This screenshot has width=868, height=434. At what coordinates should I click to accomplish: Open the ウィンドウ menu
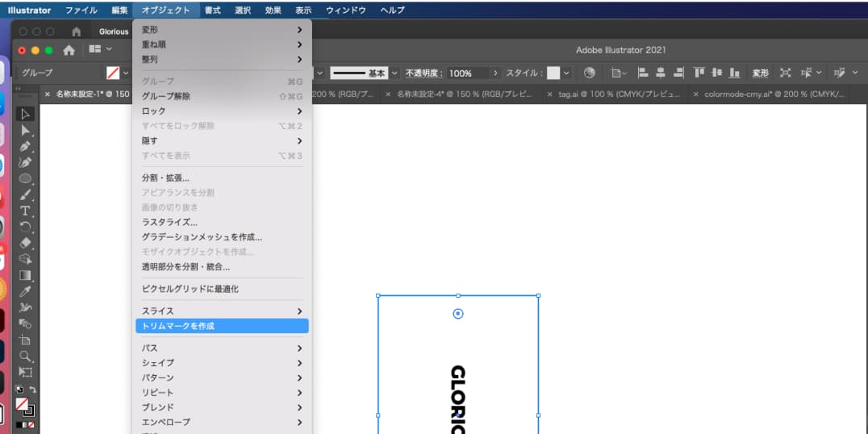[x=346, y=10]
